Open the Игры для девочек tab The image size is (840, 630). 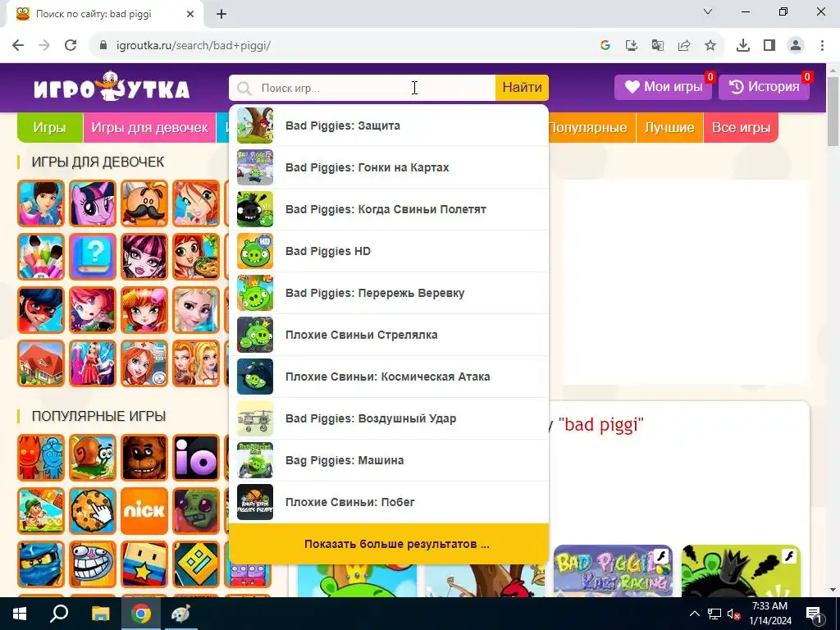click(149, 127)
